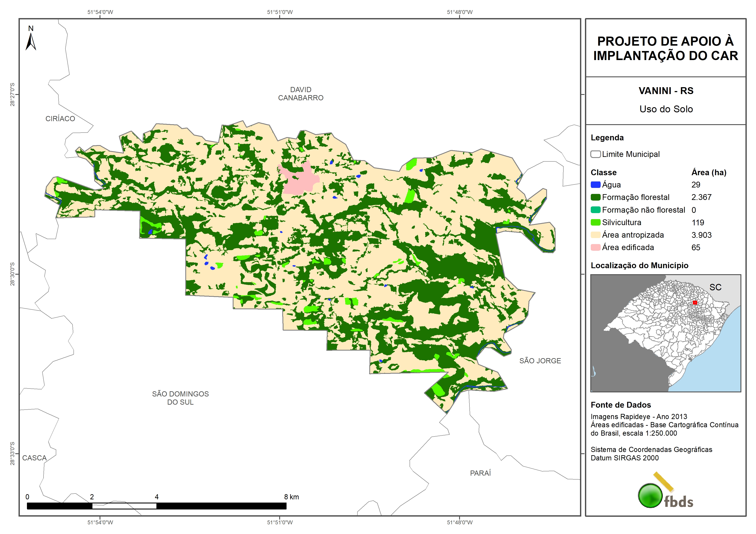The image size is (756, 534).
Task: Click the Formação florestal dark green swatch
Action: click(x=595, y=197)
